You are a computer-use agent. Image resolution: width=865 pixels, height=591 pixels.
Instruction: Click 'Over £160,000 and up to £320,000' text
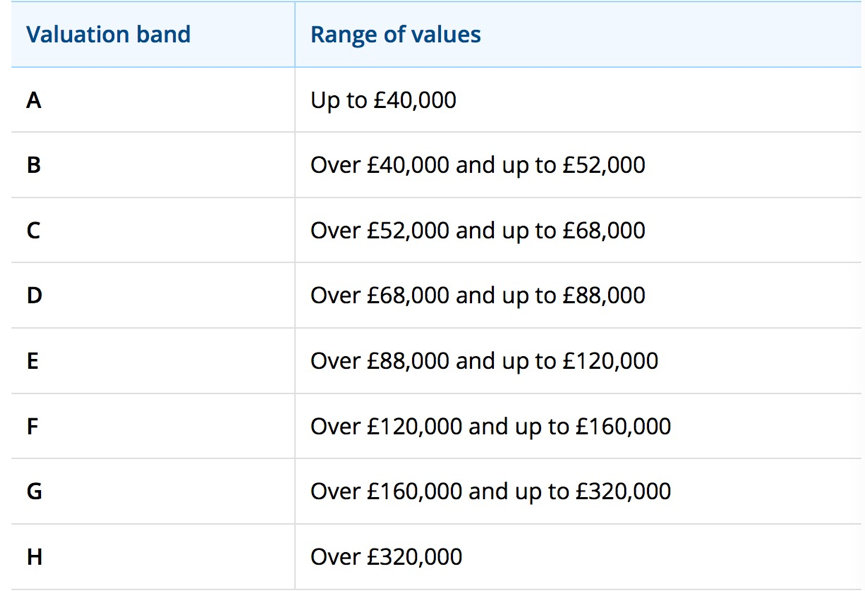pos(490,492)
